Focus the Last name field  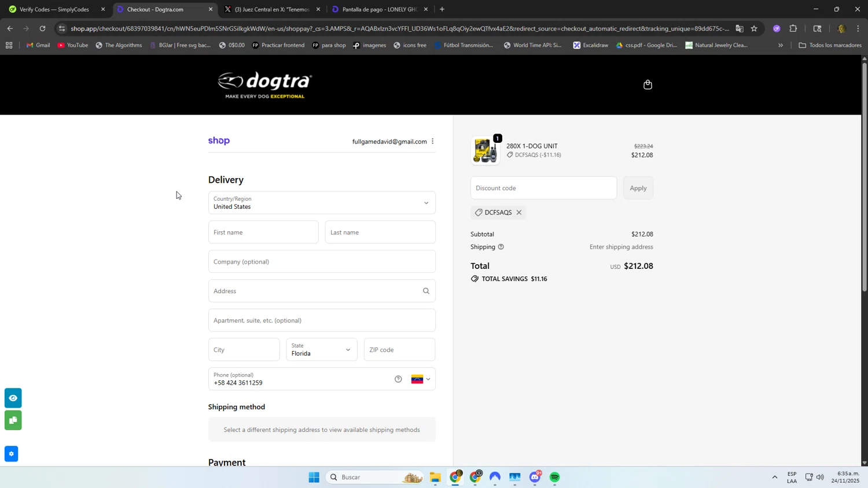[380, 232]
